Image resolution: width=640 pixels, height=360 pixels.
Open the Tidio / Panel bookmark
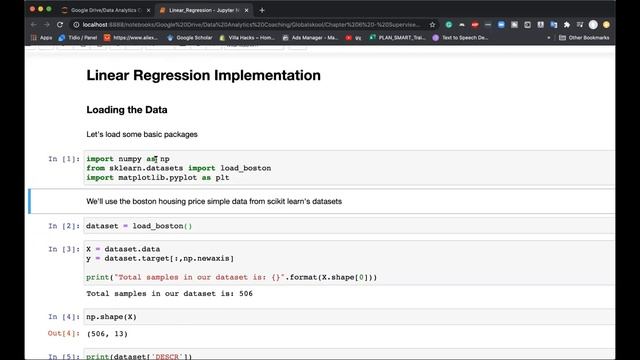click(x=78, y=38)
